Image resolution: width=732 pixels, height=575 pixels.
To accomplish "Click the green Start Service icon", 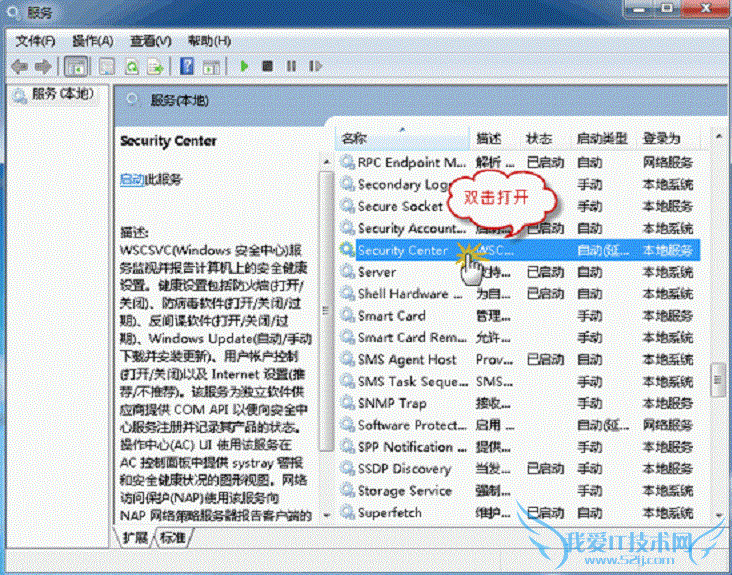I will coord(244,66).
